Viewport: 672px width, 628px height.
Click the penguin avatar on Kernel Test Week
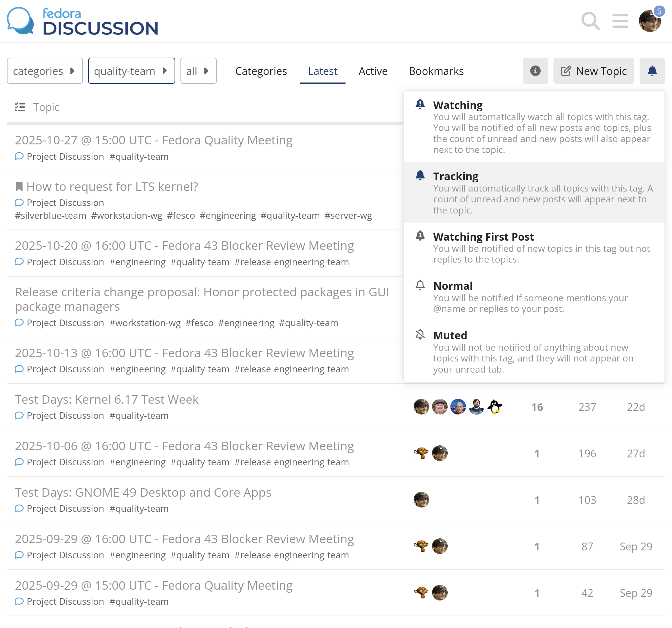[495, 407]
